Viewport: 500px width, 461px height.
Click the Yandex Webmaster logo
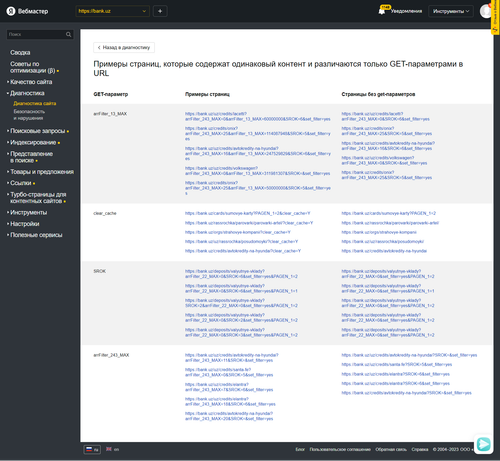pyautogui.click(x=27, y=11)
